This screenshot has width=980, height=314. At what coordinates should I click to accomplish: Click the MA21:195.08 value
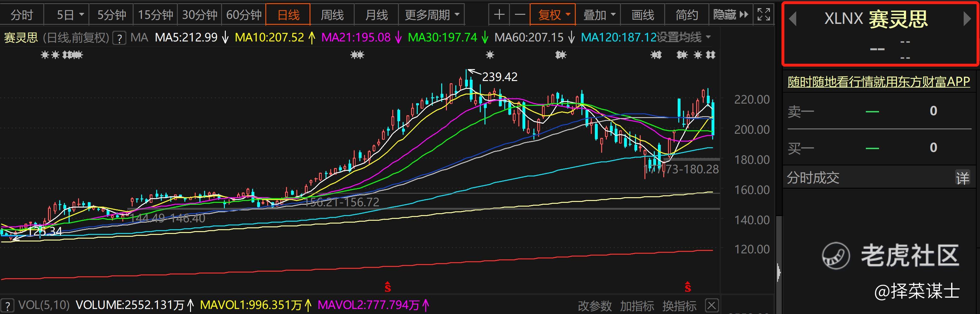point(356,37)
